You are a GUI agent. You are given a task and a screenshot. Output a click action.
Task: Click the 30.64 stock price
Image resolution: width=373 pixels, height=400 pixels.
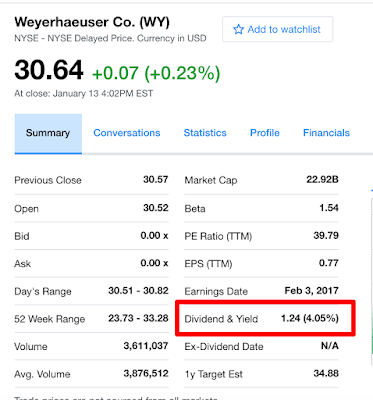(x=49, y=70)
